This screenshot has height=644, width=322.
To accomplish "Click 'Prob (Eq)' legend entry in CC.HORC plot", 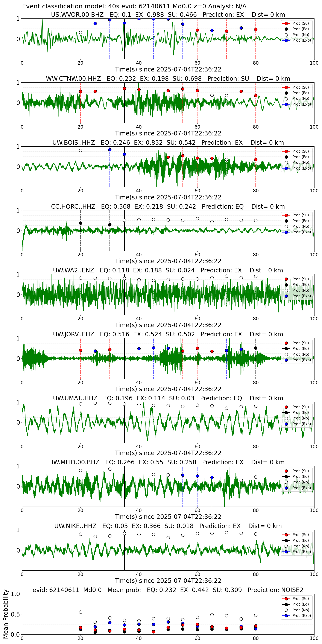I will pyautogui.click(x=297, y=221).
